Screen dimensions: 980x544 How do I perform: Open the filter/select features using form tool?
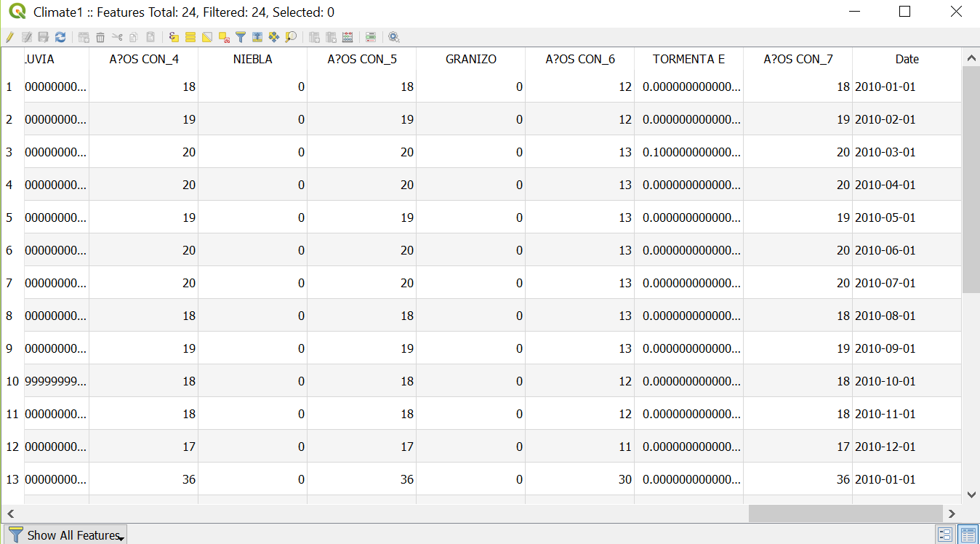[x=241, y=37]
